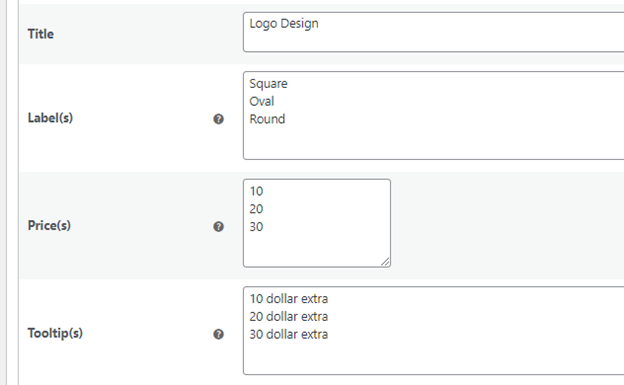Place cursor on the Oval label line
This screenshot has height=385, width=624.
[x=261, y=101]
